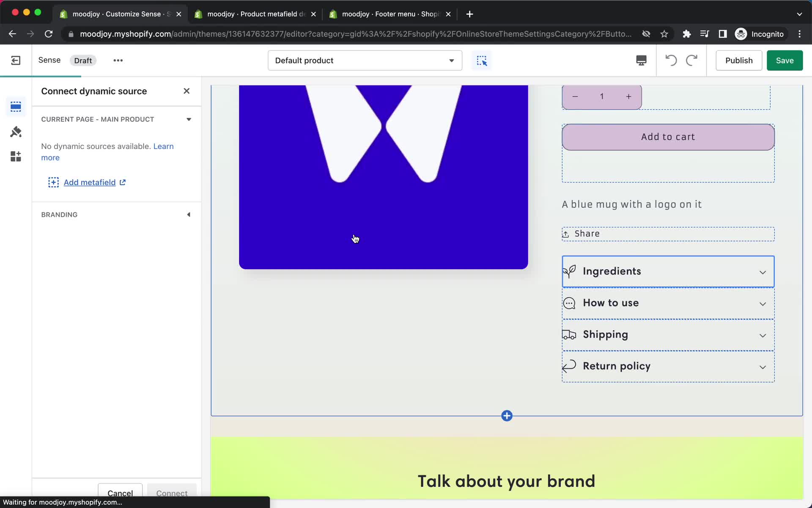Collapse the Connect dynamic source panel
Image resolution: width=812 pixels, height=508 pixels.
(x=187, y=91)
